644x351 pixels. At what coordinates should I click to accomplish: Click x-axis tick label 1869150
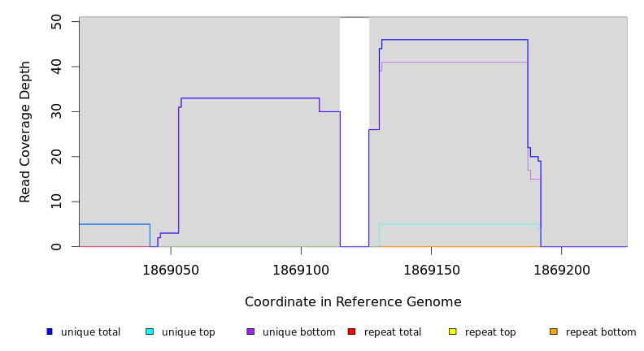click(431, 270)
